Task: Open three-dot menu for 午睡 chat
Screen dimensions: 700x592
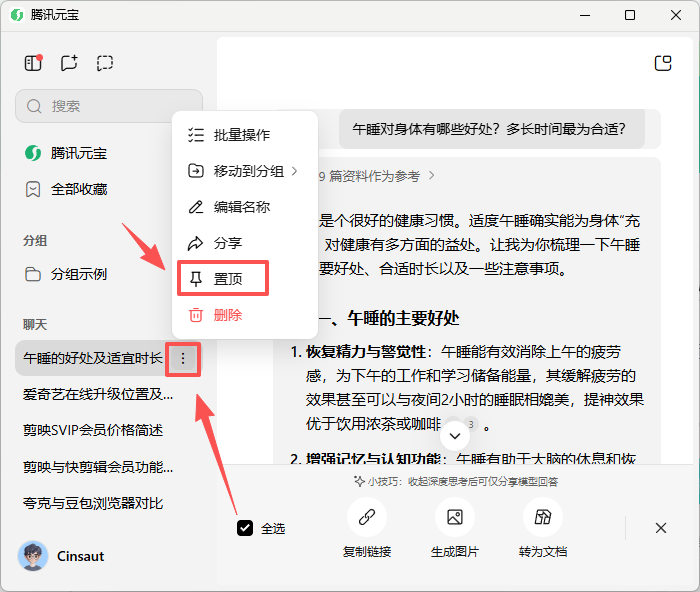Action: pos(183,359)
